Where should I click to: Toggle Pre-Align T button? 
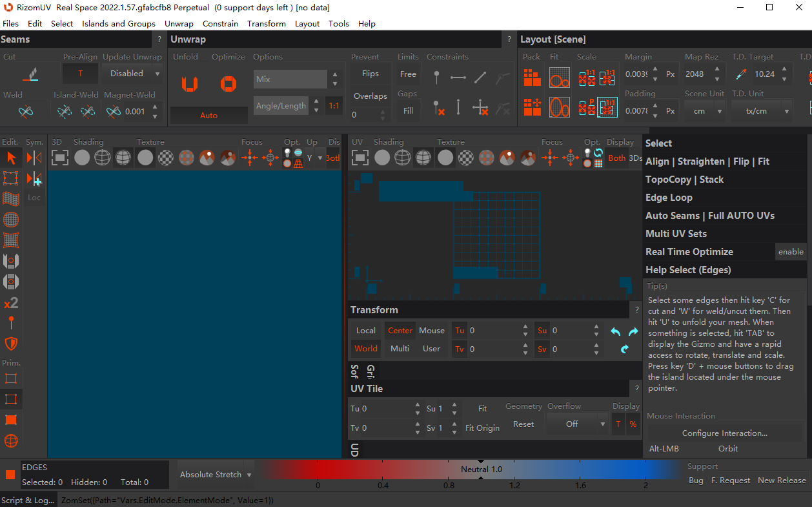point(81,74)
